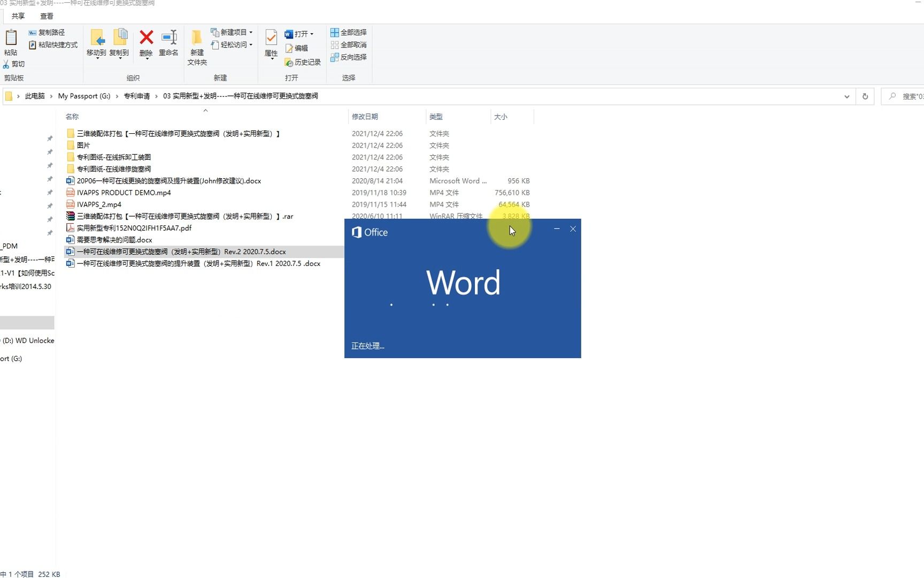924x578 pixels.
Task: Select the 三维装配体打包 .rar archive
Action: click(185, 216)
